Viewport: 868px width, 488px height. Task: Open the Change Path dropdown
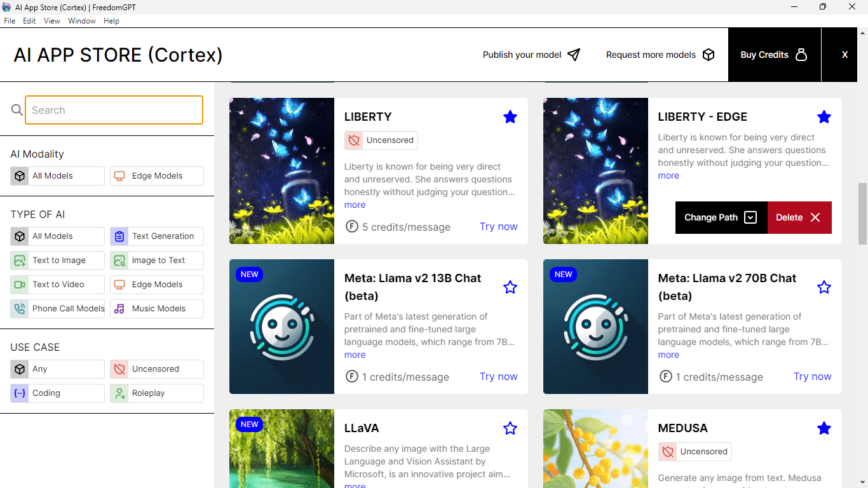tap(721, 217)
